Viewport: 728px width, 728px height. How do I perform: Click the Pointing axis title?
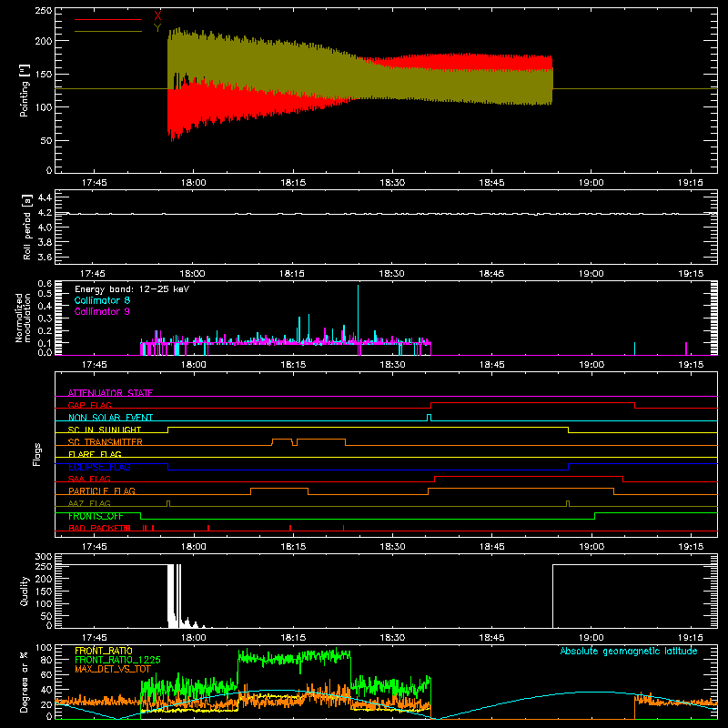25,90
